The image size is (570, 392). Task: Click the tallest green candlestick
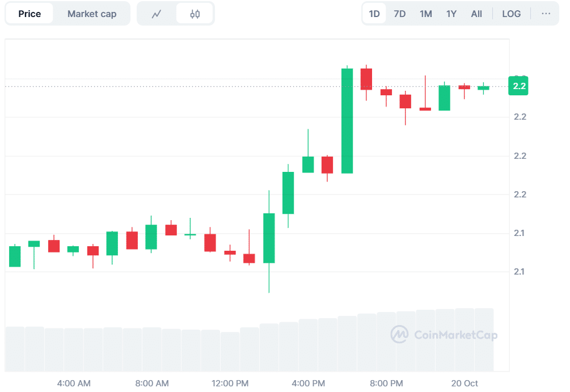click(347, 120)
